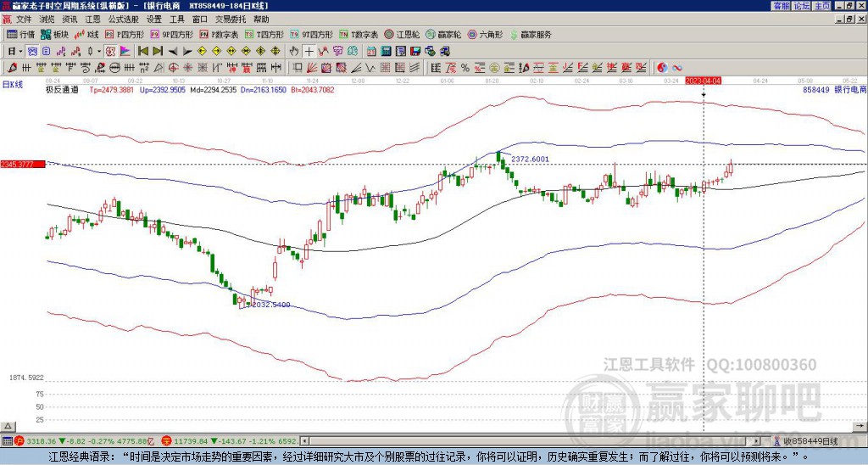Open the 公式选股 menu

coord(124,20)
